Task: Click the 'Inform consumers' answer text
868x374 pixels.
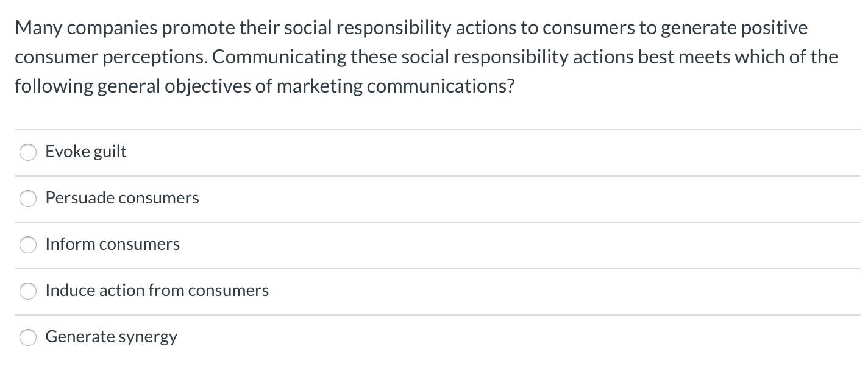Action: (x=113, y=244)
